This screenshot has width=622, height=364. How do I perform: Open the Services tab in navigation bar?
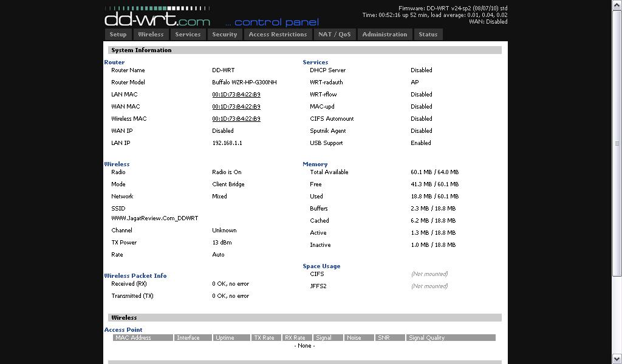[x=188, y=35]
